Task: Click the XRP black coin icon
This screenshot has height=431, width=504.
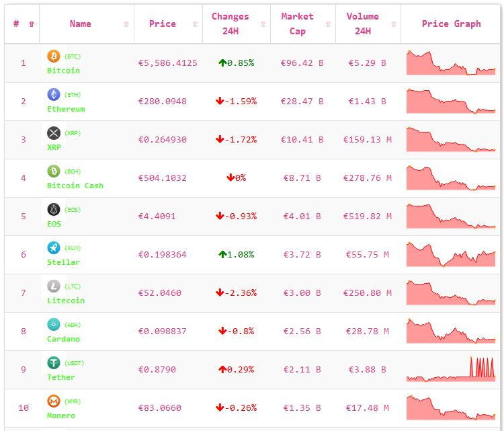Action: 54,132
